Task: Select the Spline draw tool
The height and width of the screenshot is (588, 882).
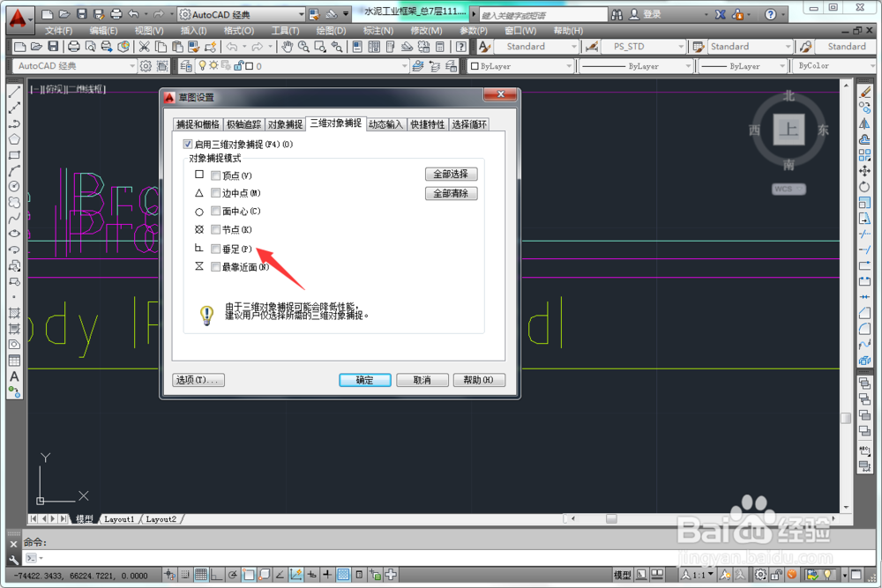Action: coord(14,218)
